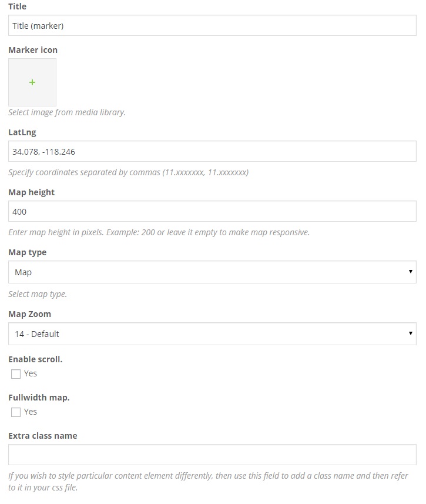Image resolution: width=426 pixels, height=504 pixels.
Task: Click the "LatLng" heading label
Action: (22, 132)
